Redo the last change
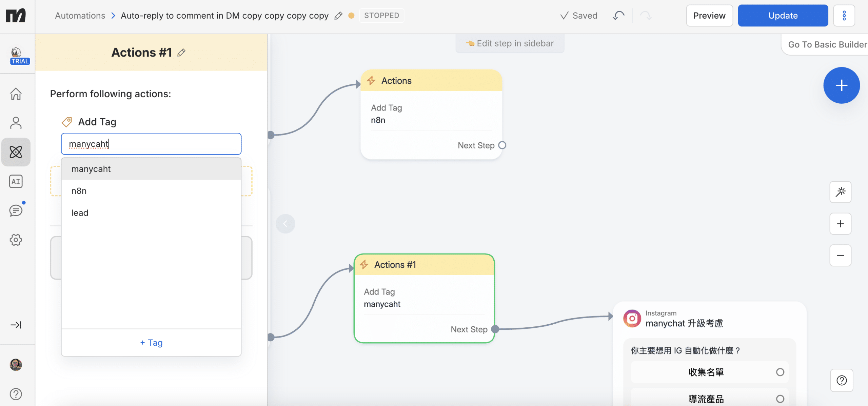 click(646, 16)
